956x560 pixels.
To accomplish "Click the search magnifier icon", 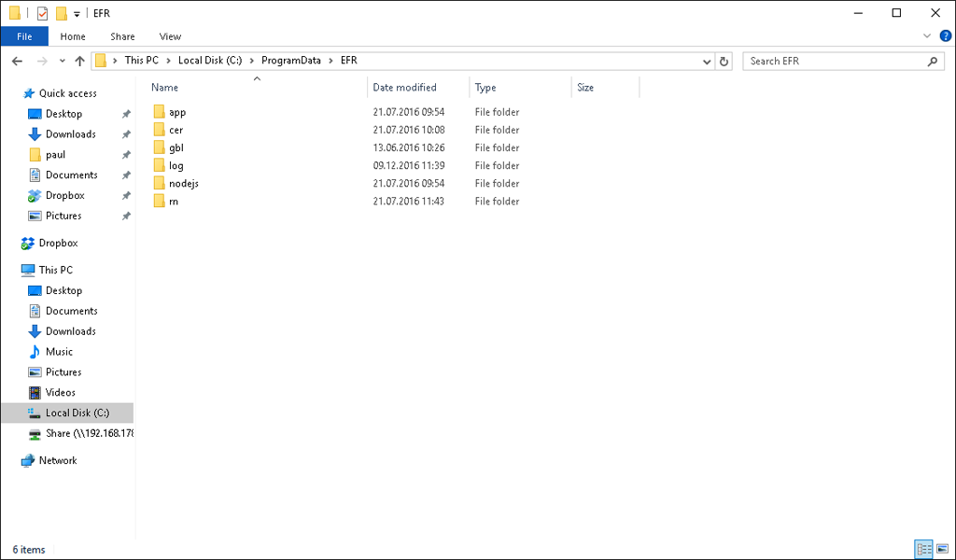I will point(932,61).
